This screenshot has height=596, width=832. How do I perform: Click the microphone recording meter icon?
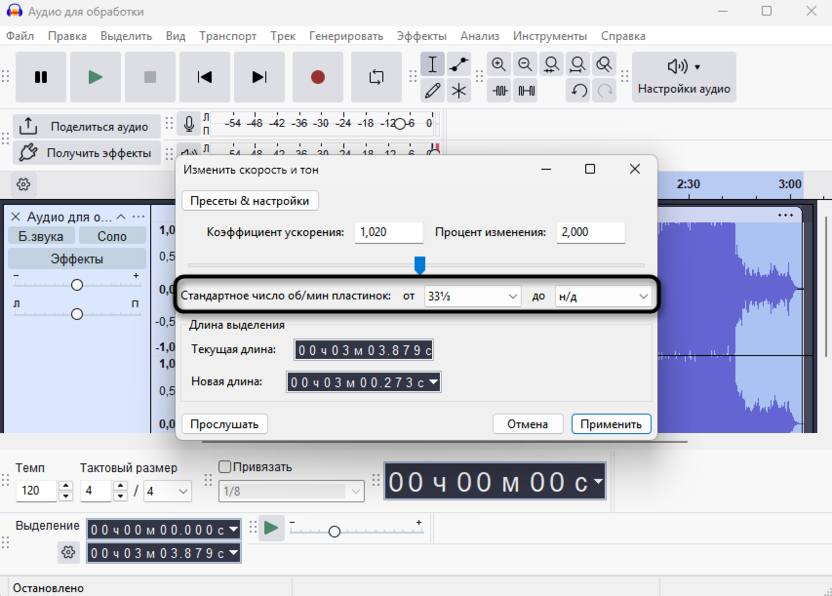tap(189, 124)
